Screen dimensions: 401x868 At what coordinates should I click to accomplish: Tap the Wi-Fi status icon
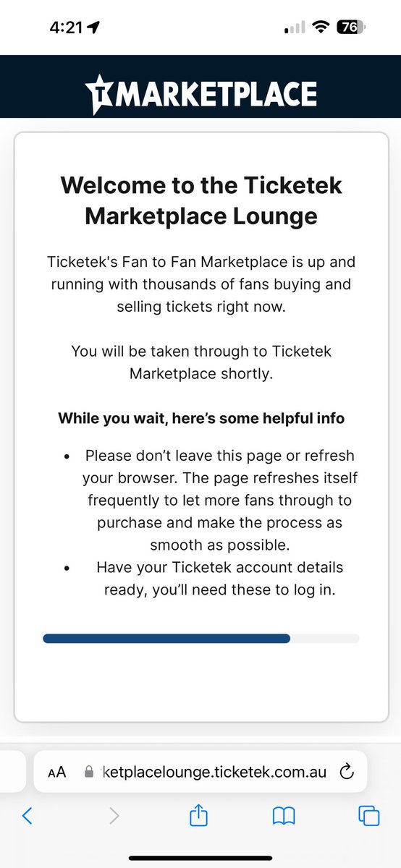319,27
